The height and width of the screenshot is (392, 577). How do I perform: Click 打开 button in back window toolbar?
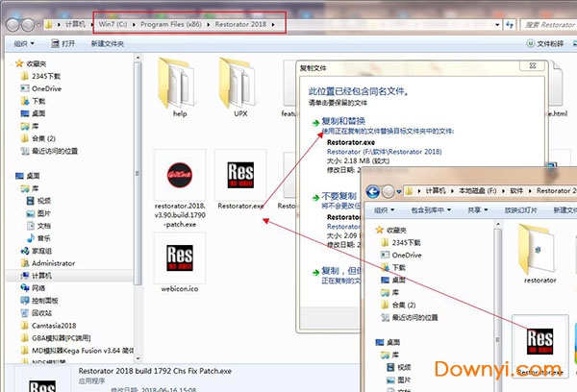click(63, 43)
